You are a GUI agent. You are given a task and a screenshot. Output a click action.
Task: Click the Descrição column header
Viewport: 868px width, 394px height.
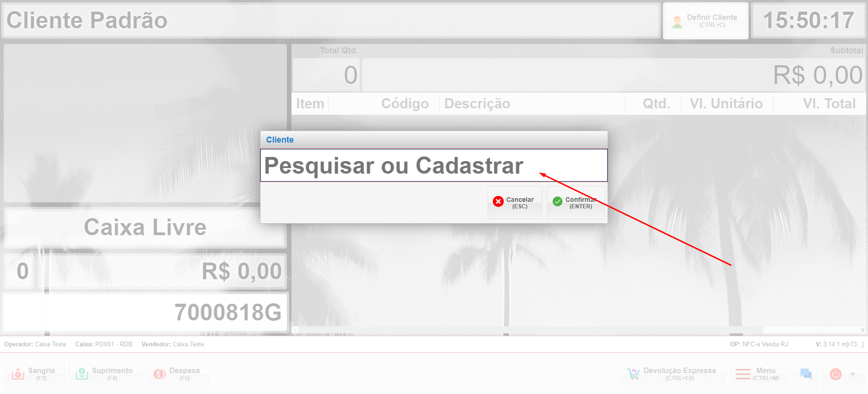click(477, 103)
